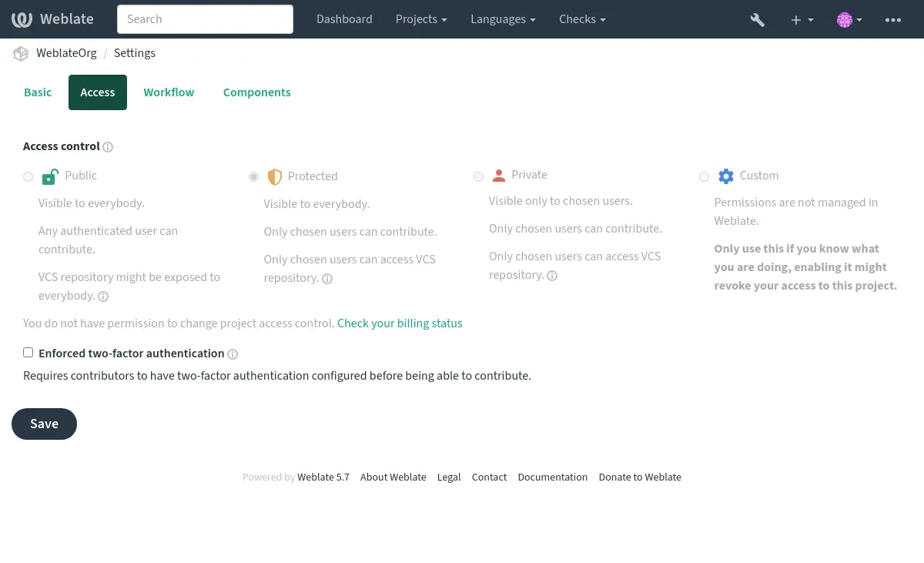The height and width of the screenshot is (563, 924).
Task: Switch to the Components tab
Action: pyautogui.click(x=257, y=92)
